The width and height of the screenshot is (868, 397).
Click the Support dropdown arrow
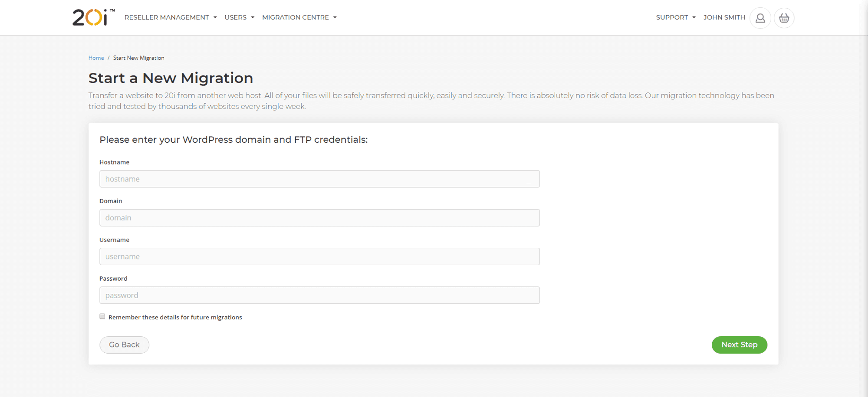tap(694, 17)
